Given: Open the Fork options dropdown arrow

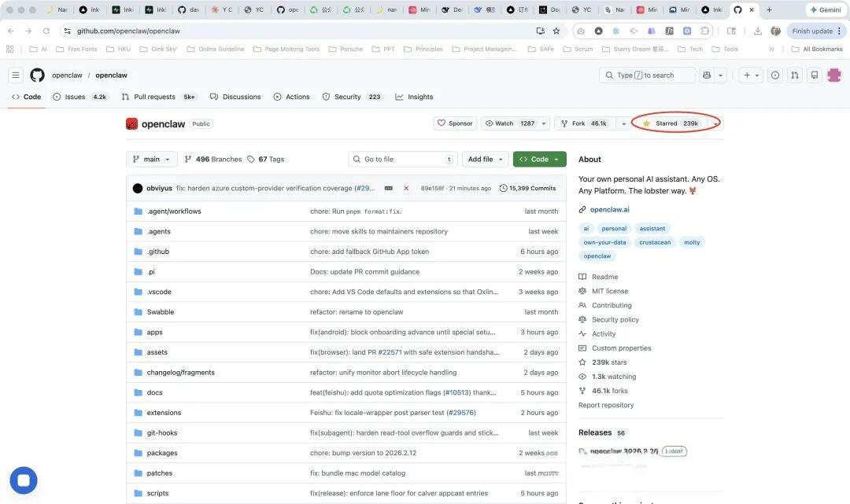Looking at the screenshot, I should click(623, 123).
